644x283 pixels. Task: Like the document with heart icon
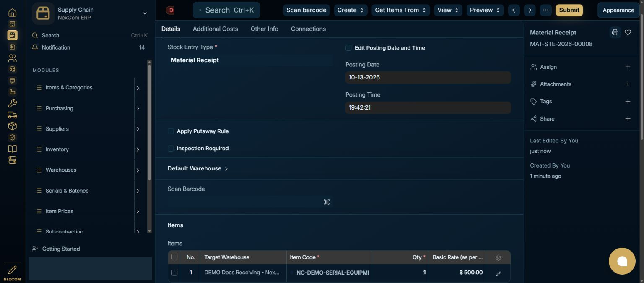tap(628, 32)
